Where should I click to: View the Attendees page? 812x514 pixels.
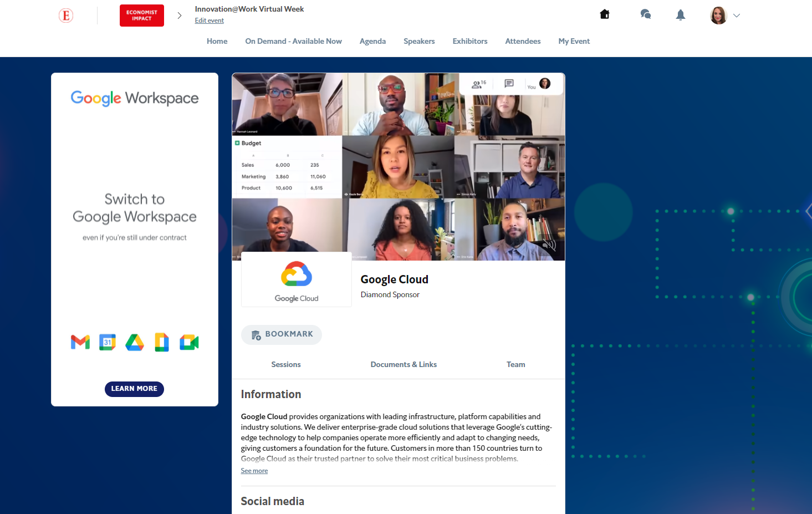click(x=523, y=41)
